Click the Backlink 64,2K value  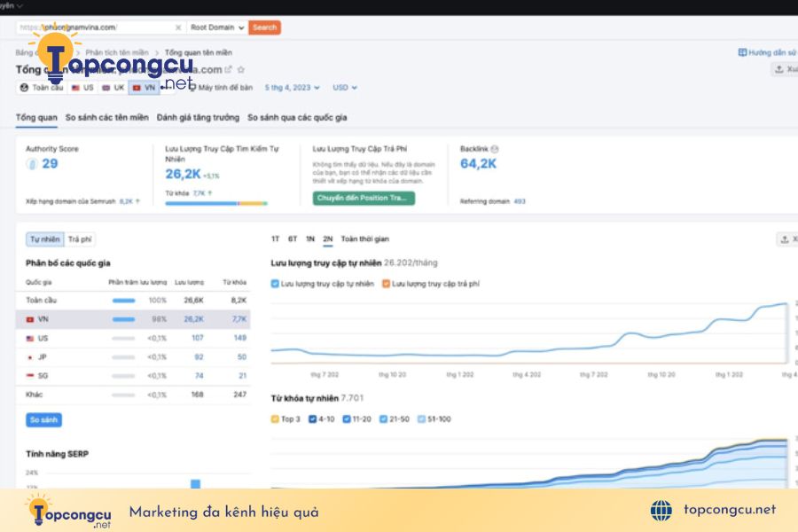pyautogui.click(x=478, y=164)
